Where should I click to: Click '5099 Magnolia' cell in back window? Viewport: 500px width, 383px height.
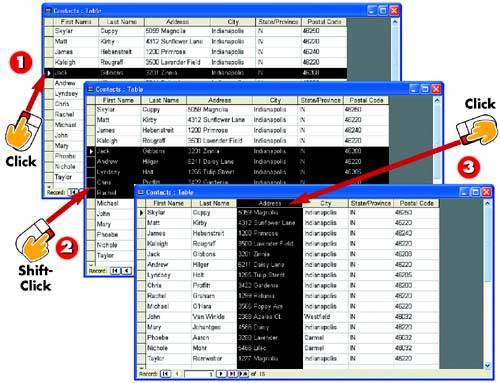point(177,31)
